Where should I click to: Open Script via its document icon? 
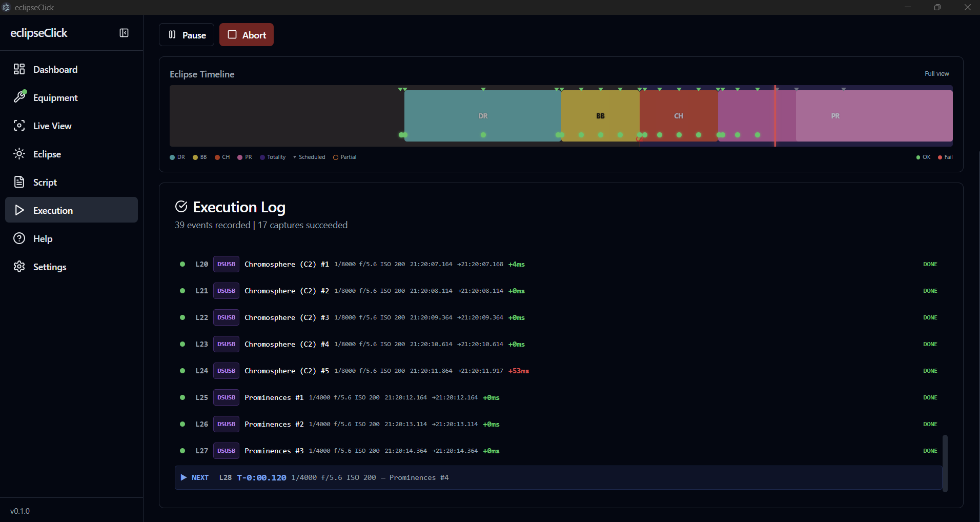click(19, 182)
